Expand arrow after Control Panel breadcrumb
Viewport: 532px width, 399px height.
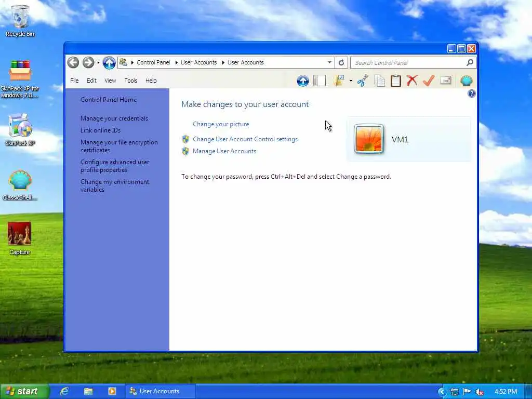[177, 62]
